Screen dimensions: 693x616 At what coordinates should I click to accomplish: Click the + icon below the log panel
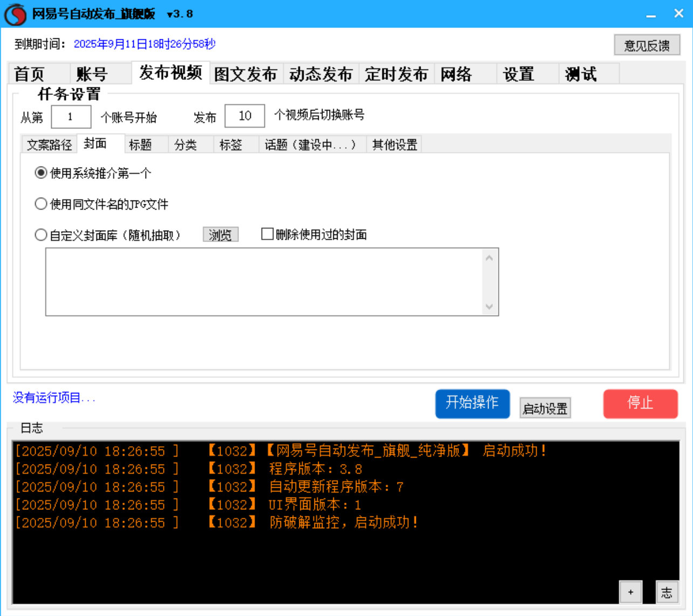pos(630,591)
